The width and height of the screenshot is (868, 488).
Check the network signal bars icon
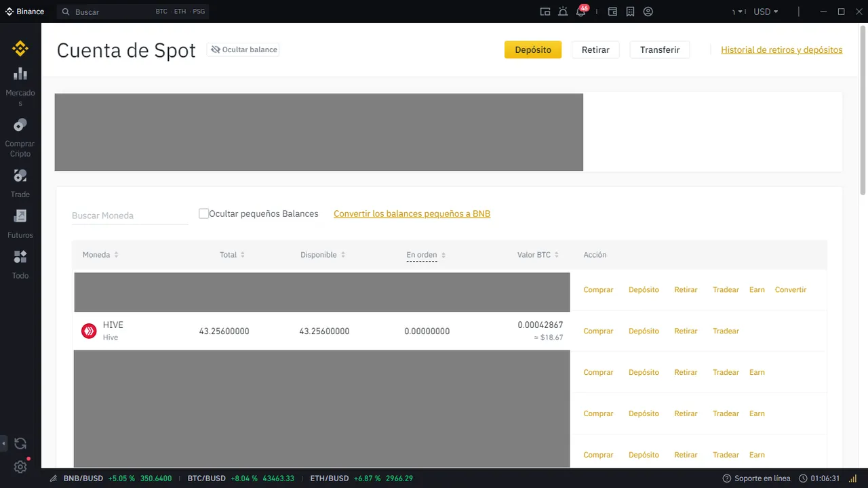pos(853,479)
